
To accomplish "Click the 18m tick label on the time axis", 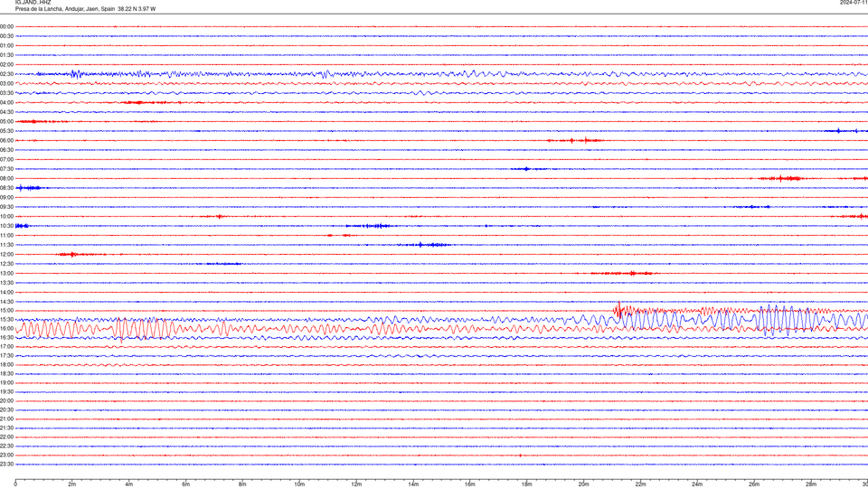I will click(x=526, y=484).
